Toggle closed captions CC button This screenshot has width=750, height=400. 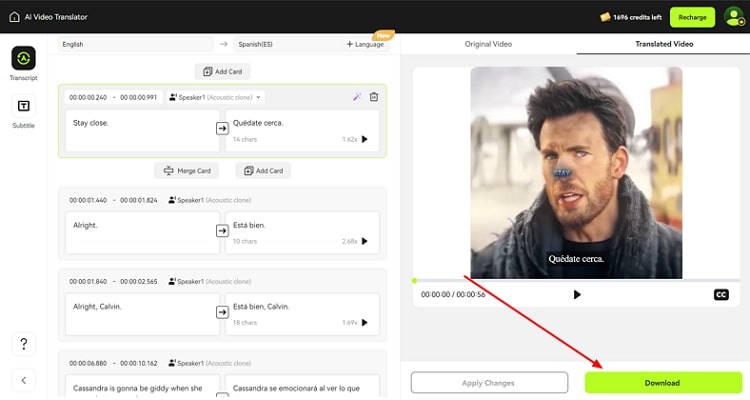[721, 295]
